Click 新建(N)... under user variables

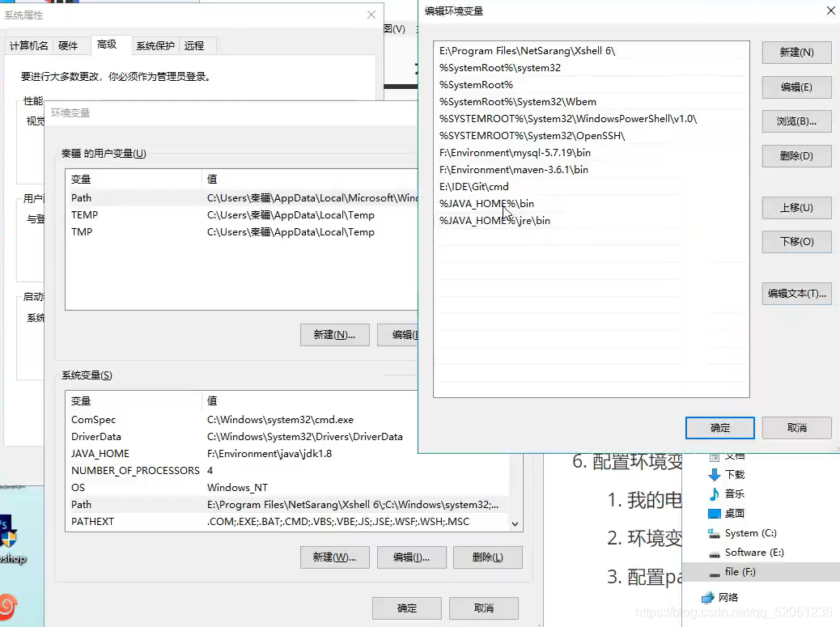(335, 335)
